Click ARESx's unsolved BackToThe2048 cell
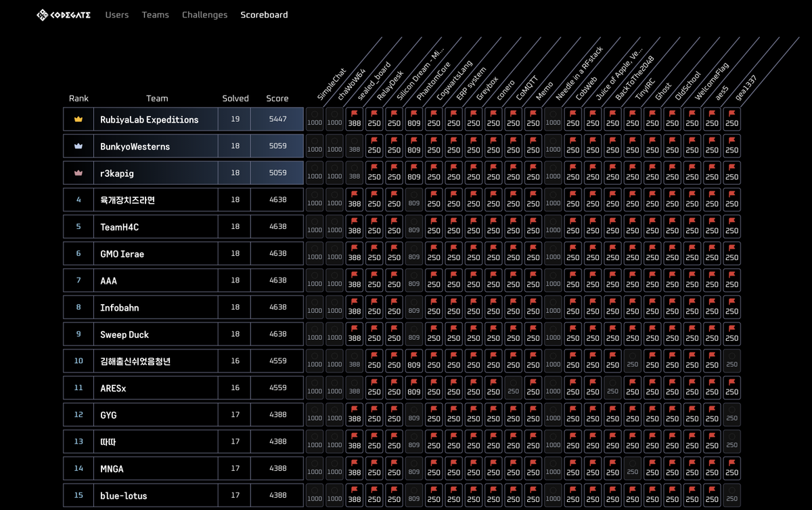The width and height of the screenshot is (812, 510). 613,387
